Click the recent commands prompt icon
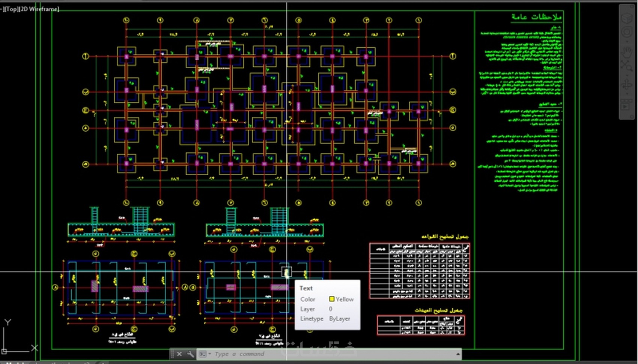 202,354
